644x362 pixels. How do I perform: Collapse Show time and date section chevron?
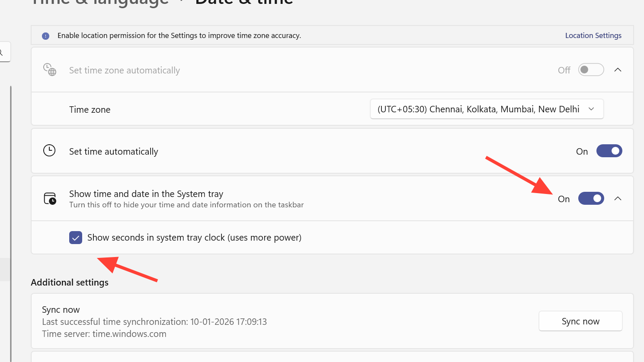point(618,198)
